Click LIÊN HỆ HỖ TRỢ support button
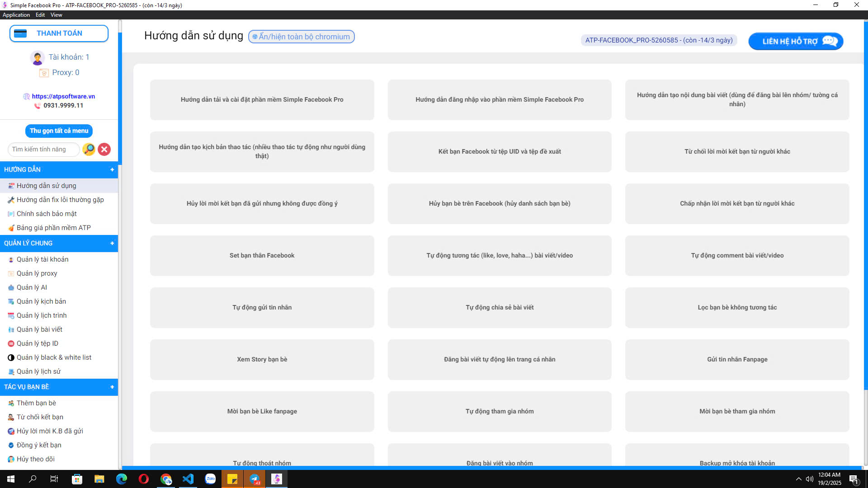Image resolution: width=868 pixels, height=488 pixels. 795,41
